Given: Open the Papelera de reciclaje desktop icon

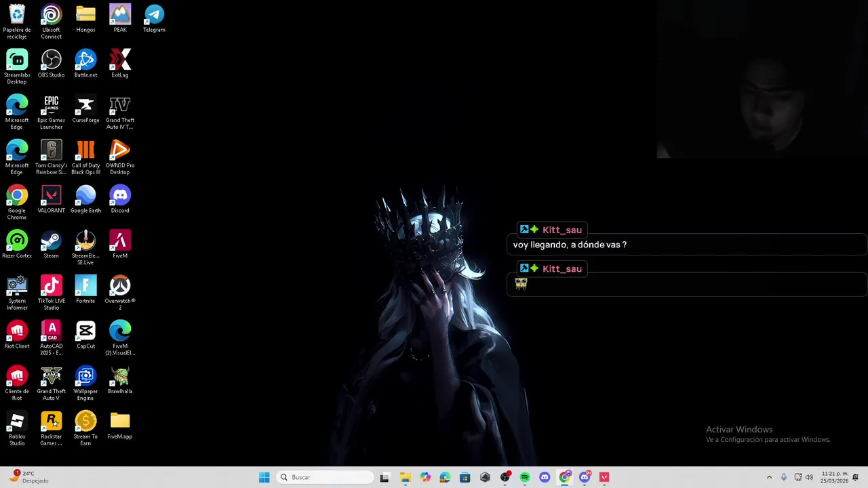Looking at the screenshot, I should 17,22.
